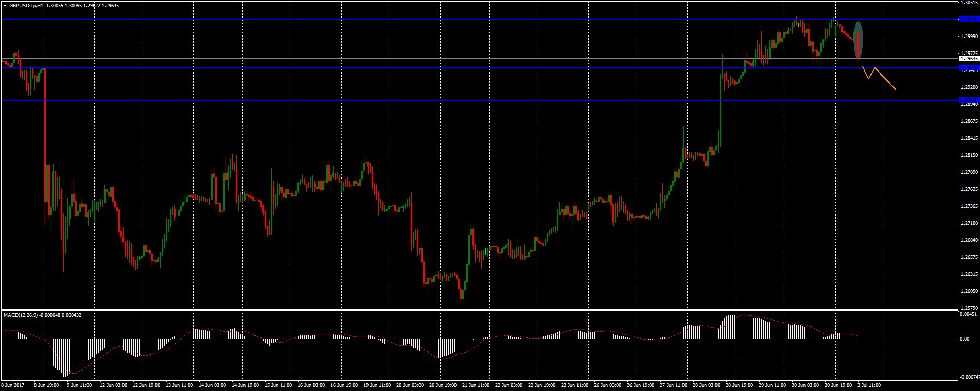Click the 3 Jul 11:00 time axis label
The height and width of the screenshot is (391, 980).
pos(869,385)
